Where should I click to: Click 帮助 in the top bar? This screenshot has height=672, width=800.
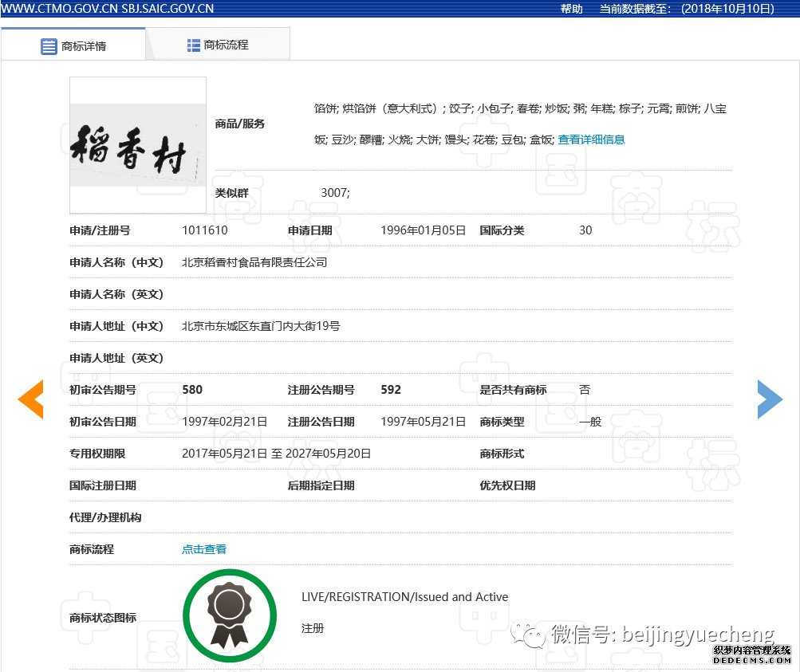point(571,9)
